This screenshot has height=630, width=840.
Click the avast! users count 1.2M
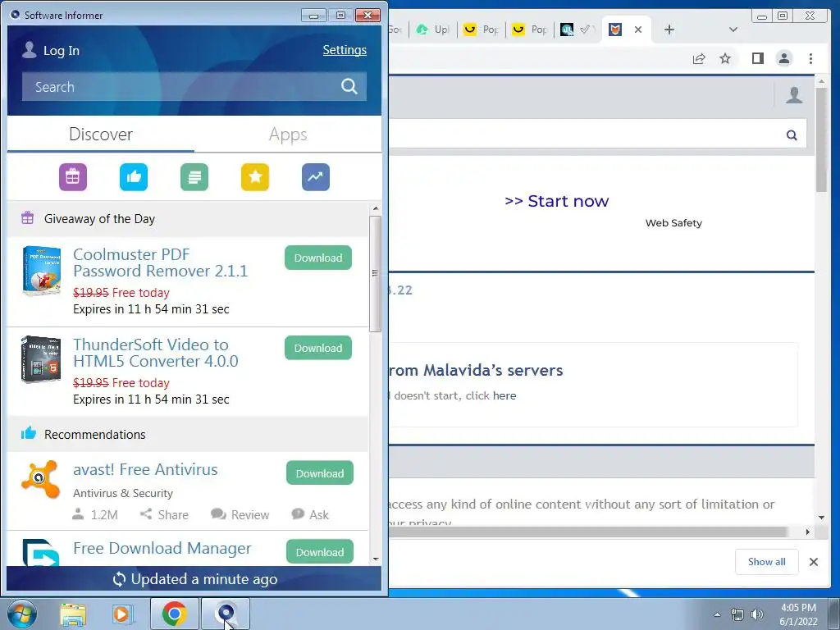(x=95, y=515)
